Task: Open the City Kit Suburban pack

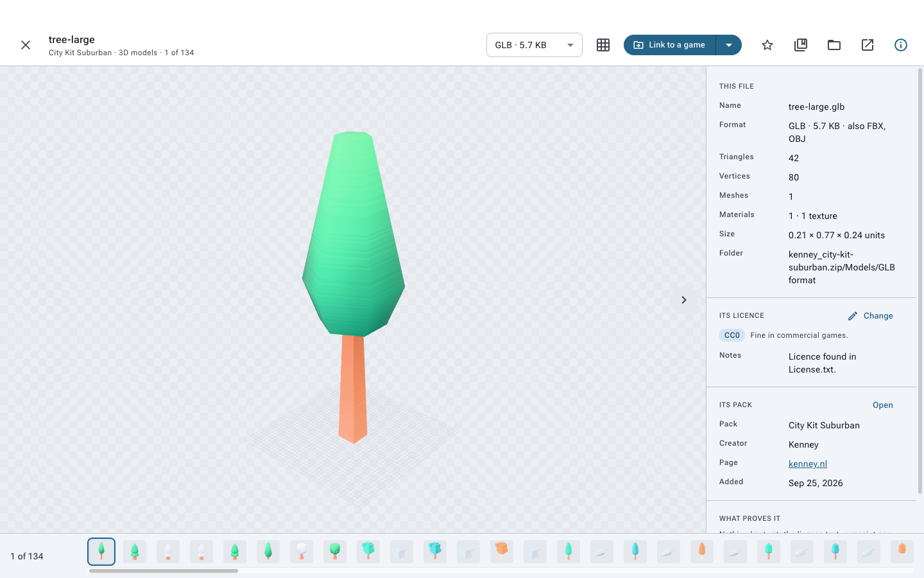Action: click(x=883, y=405)
